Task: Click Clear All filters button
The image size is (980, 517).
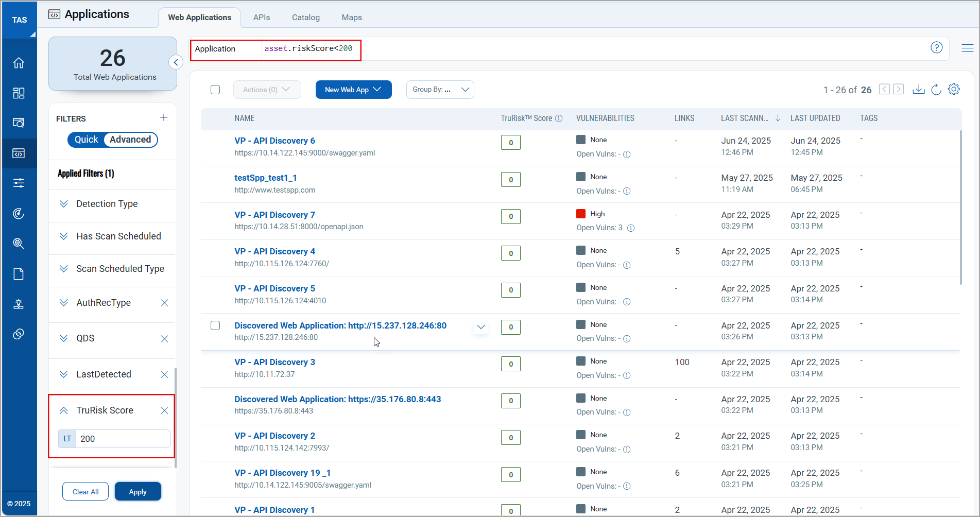Action: pyautogui.click(x=85, y=492)
